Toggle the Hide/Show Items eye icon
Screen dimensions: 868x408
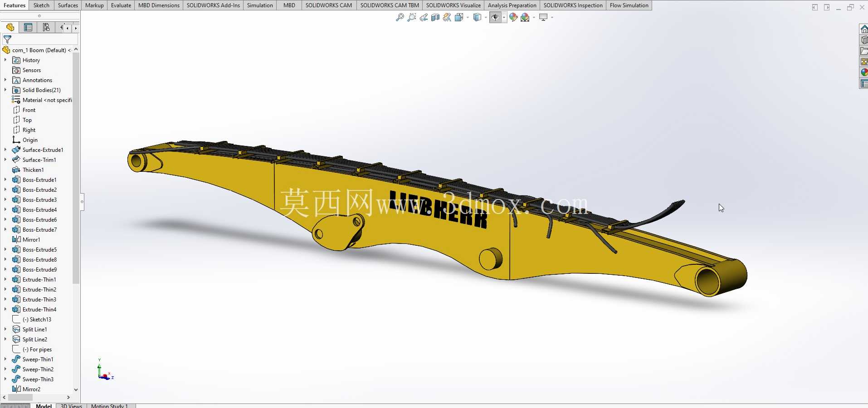[495, 17]
